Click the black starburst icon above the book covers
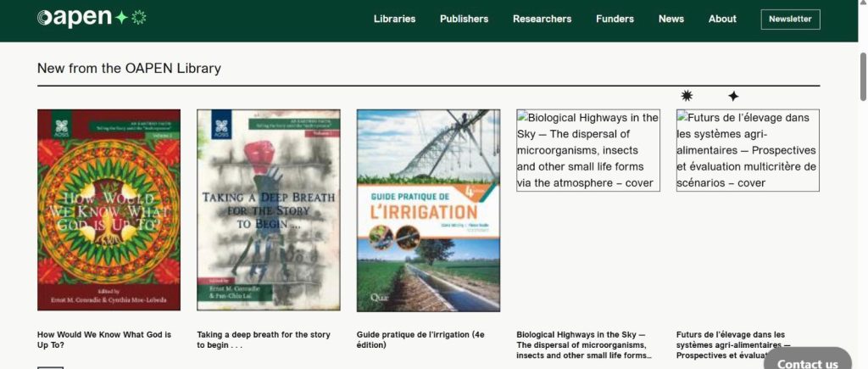Image resolution: width=868 pixels, height=369 pixels. (x=687, y=96)
